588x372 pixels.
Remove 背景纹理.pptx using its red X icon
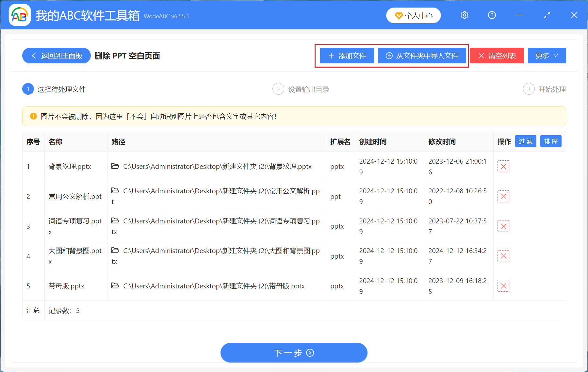tap(503, 166)
